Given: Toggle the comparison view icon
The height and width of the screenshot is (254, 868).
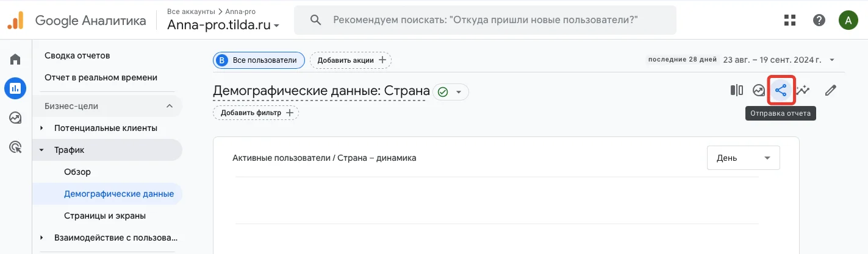Looking at the screenshot, I should [x=736, y=91].
